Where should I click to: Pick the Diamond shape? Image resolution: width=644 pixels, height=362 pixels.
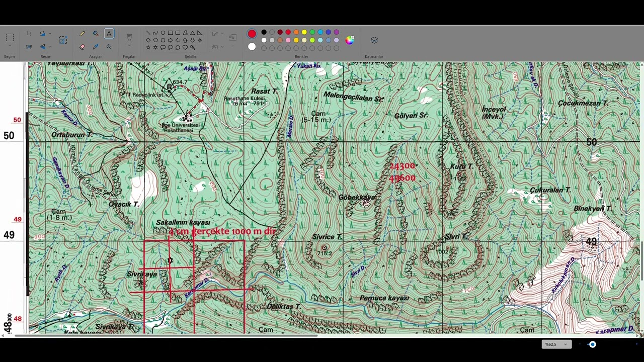click(148, 40)
